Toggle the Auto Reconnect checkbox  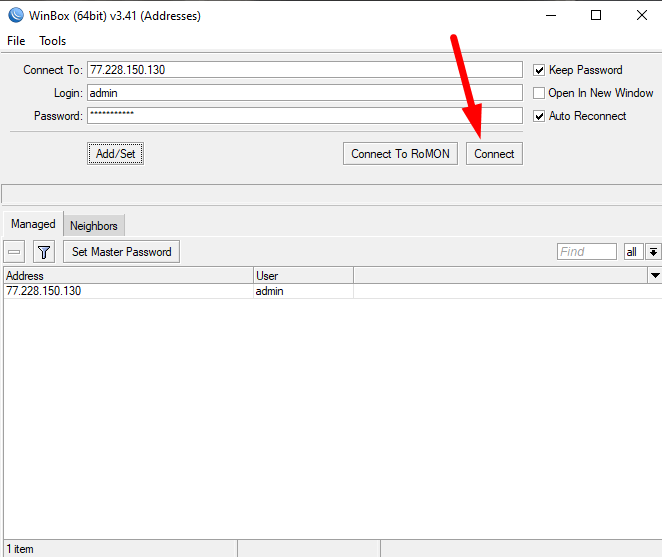539,116
